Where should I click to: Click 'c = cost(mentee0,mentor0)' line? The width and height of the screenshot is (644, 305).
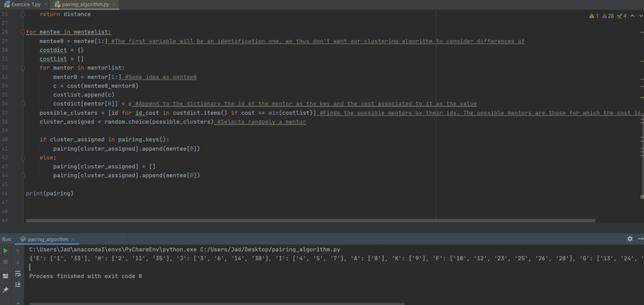pyautogui.click(x=96, y=85)
